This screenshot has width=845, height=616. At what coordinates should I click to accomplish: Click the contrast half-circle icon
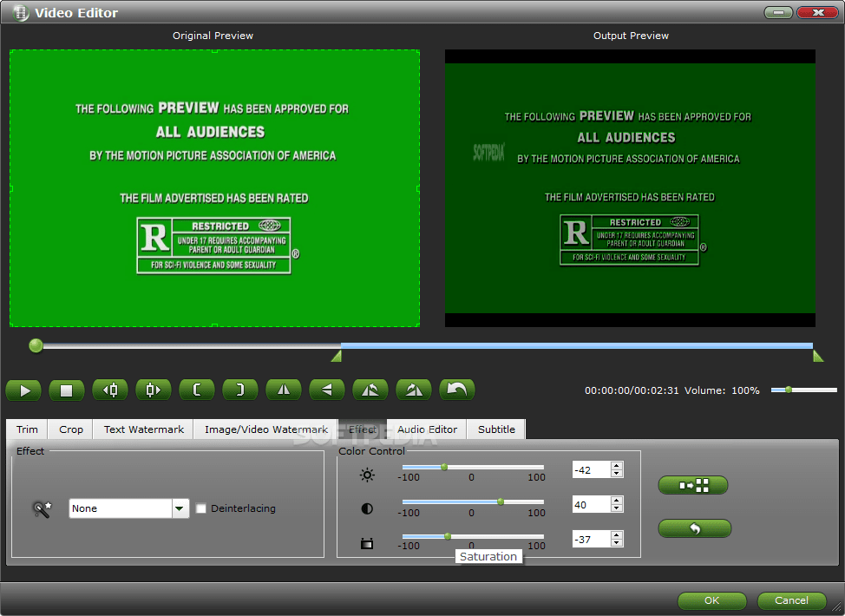pos(367,508)
